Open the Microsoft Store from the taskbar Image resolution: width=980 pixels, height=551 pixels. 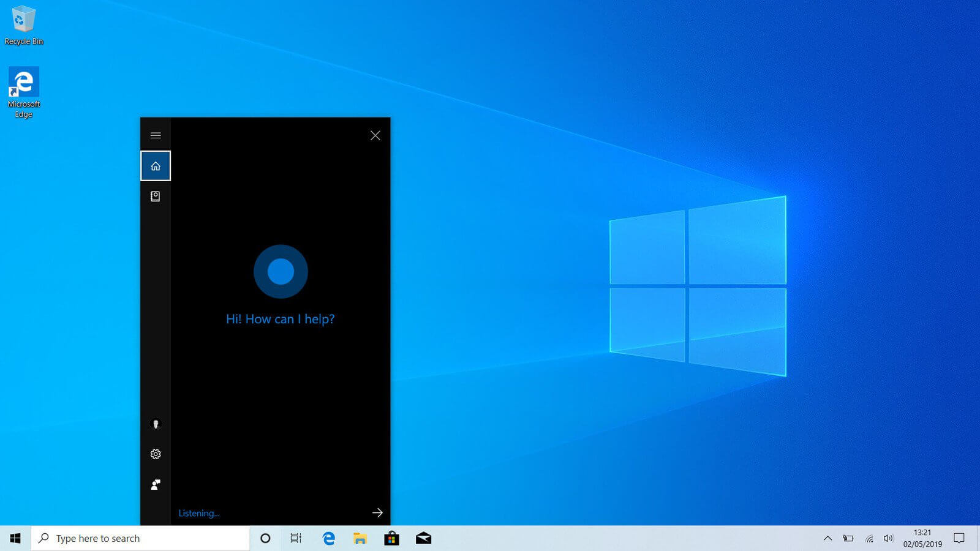[x=391, y=538]
